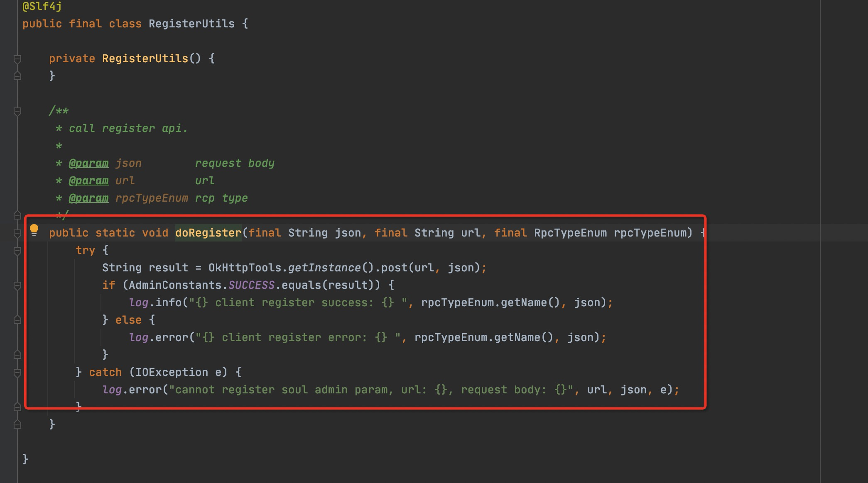The height and width of the screenshot is (483, 868).
Task: Fold the if AdminConstants.SUCCESS block
Action: (x=17, y=285)
